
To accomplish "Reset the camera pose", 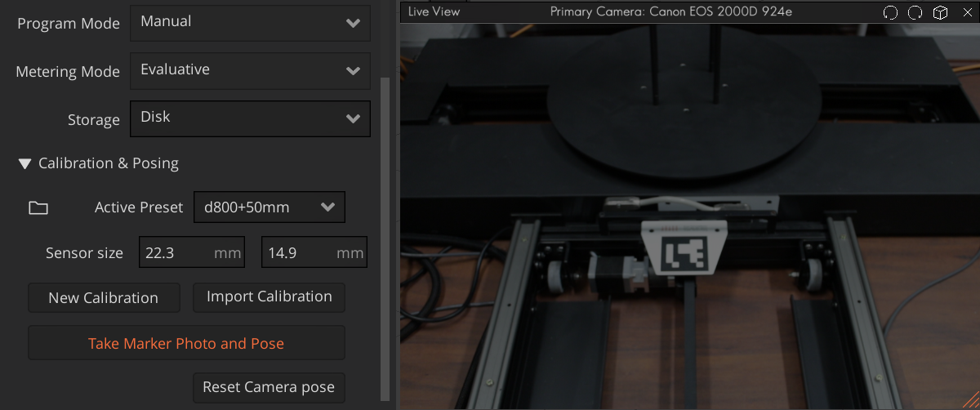I will (269, 387).
